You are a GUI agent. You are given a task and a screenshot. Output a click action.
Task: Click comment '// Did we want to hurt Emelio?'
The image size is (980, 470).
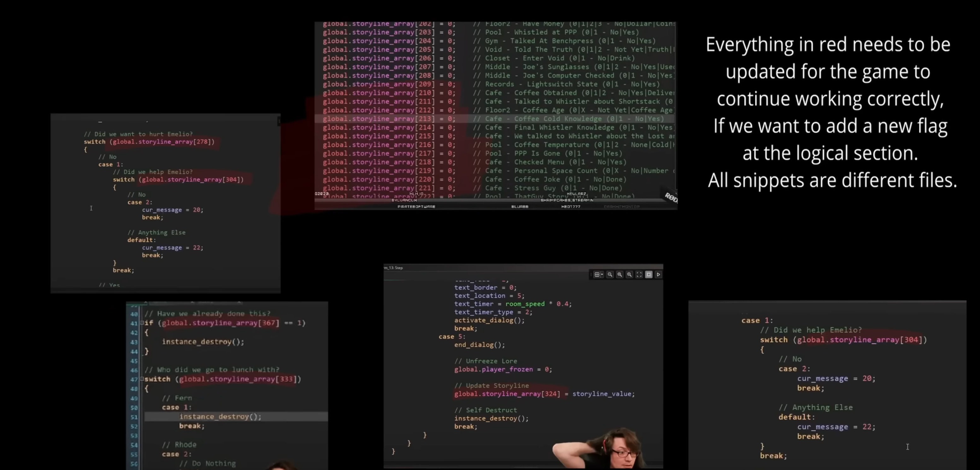point(138,134)
